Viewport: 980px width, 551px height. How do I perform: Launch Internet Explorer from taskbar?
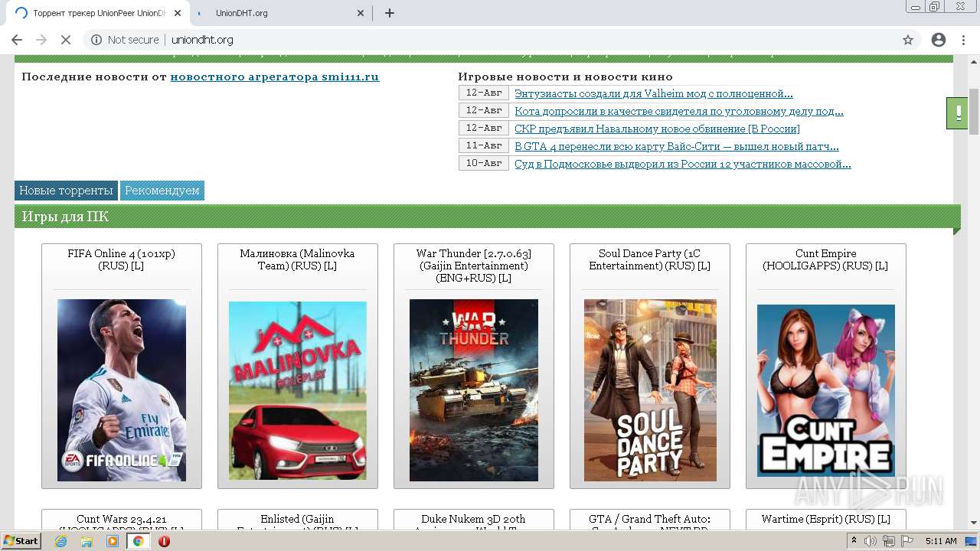point(61,541)
